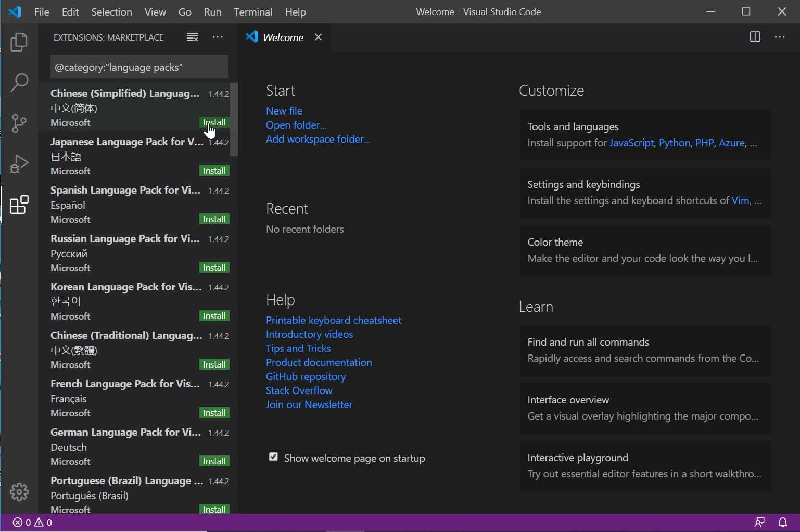Install Chinese (Traditional) Language Pack
This screenshot has height=532, width=800.
tap(214, 364)
